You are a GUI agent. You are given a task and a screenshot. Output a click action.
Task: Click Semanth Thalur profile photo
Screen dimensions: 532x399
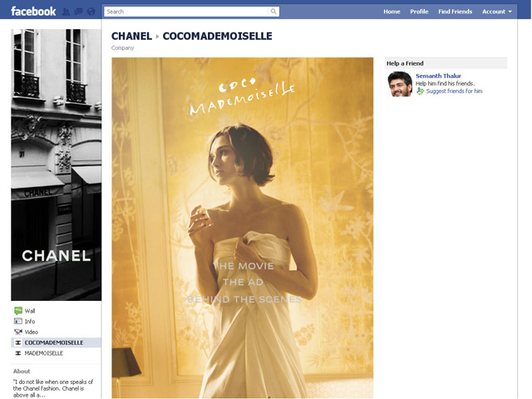[400, 84]
